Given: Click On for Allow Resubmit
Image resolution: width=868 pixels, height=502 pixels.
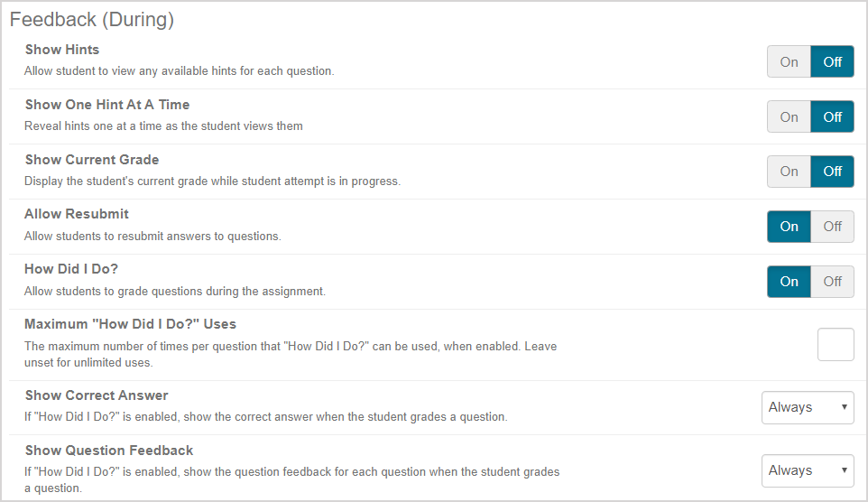Looking at the screenshot, I should coord(789,227).
